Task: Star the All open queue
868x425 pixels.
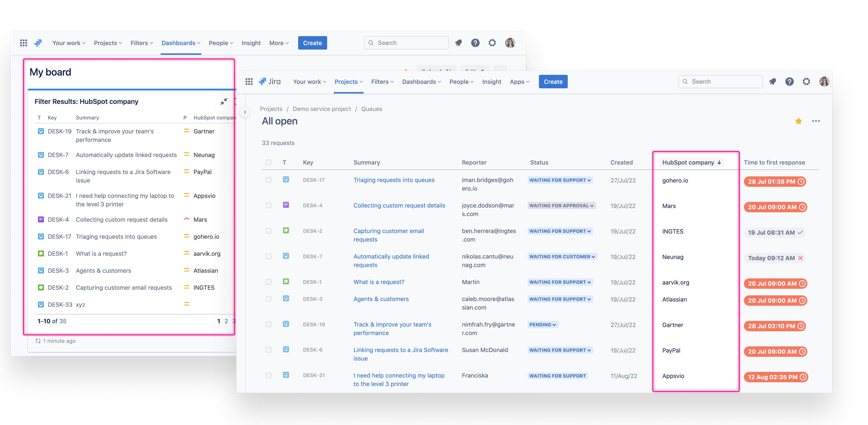Action: click(798, 121)
